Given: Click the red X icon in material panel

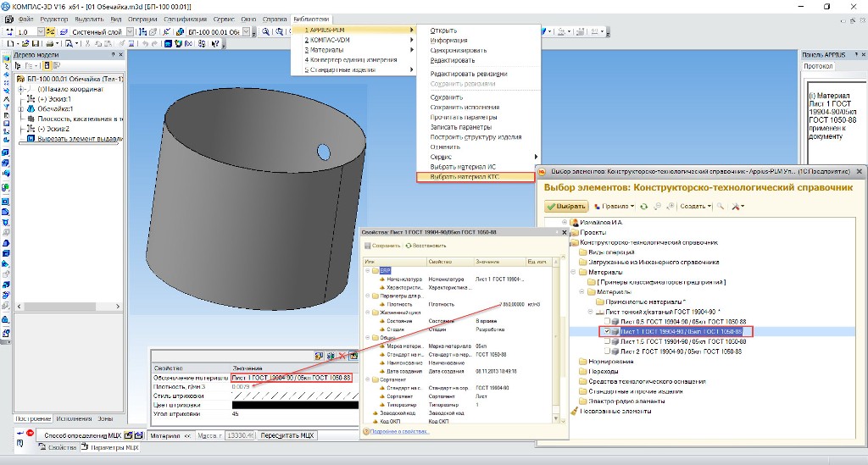Looking at the screenshot, I should [342, 356].
